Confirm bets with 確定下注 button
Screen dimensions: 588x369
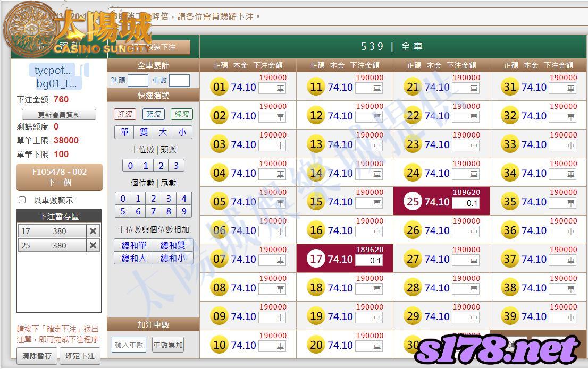[x=80, y=356]
